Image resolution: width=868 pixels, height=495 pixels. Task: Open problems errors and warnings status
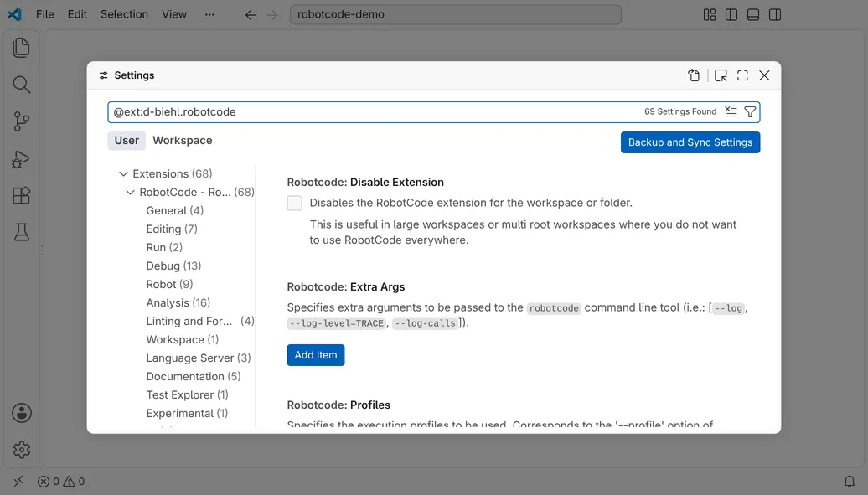61,481
